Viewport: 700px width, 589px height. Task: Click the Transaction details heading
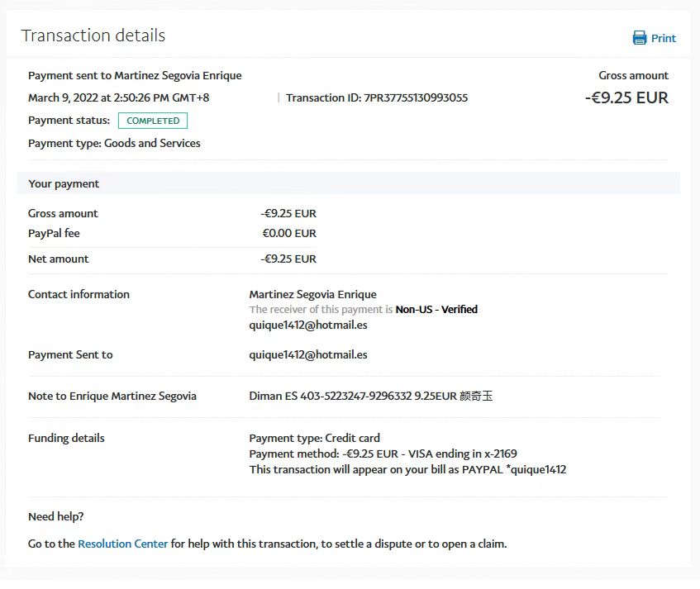pos(93,36)
